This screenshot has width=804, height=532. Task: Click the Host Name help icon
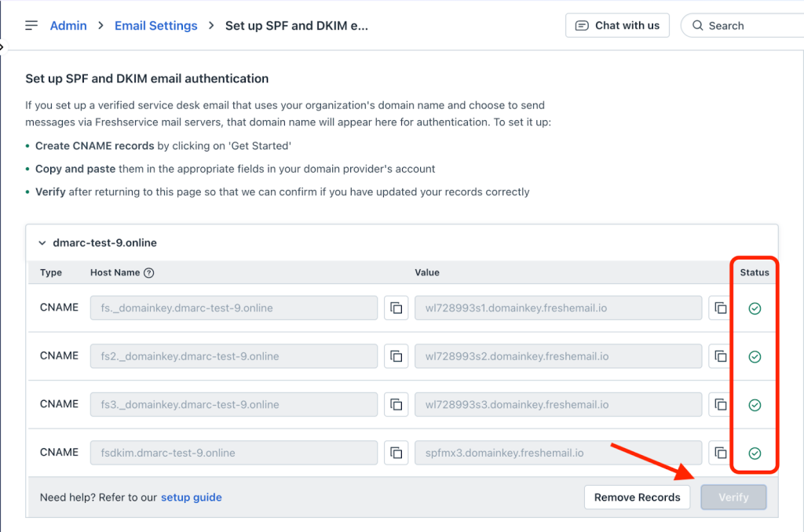(149, 273)
